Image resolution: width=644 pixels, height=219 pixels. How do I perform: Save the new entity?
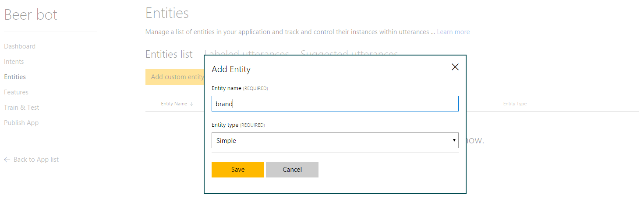(237, 170)
